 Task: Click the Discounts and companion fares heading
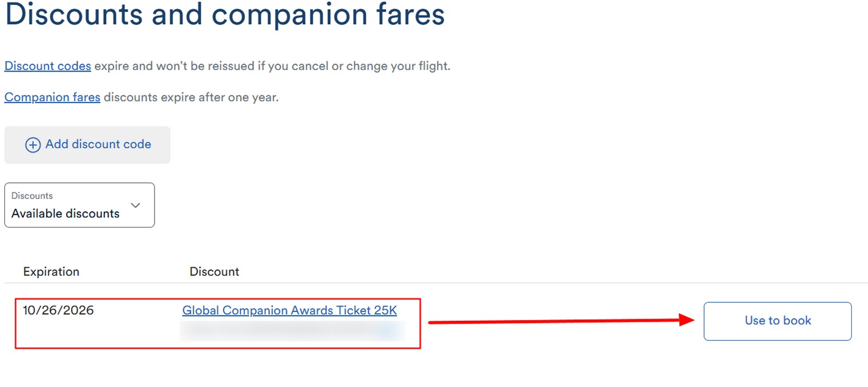(225, 15)
